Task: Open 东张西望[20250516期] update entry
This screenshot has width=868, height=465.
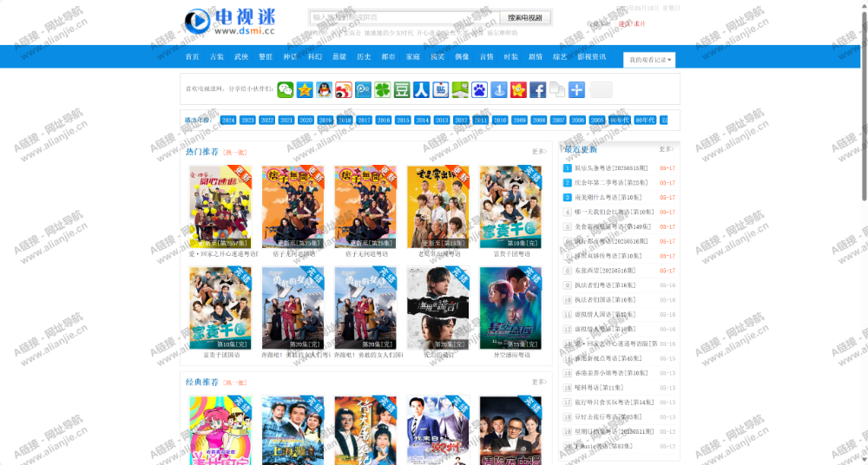Action: coord(604,271)
